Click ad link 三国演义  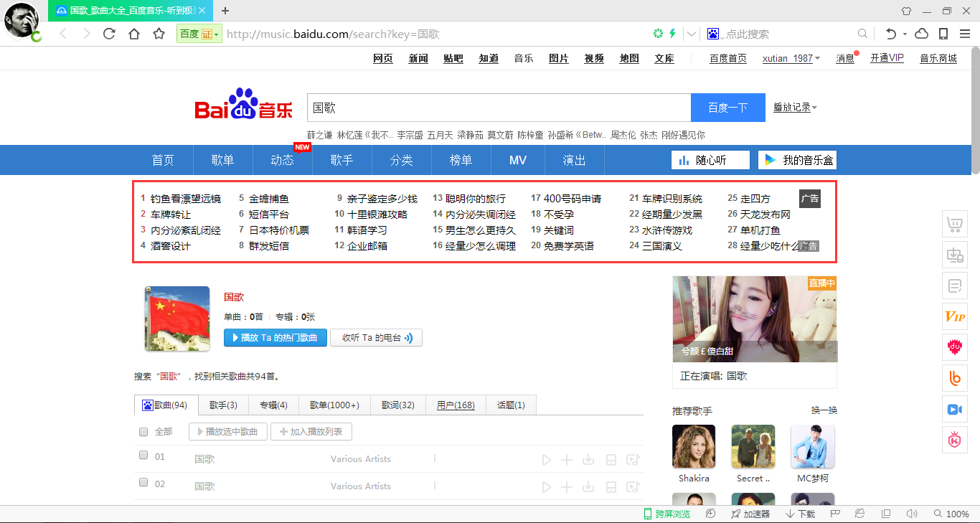pos(662,246)
